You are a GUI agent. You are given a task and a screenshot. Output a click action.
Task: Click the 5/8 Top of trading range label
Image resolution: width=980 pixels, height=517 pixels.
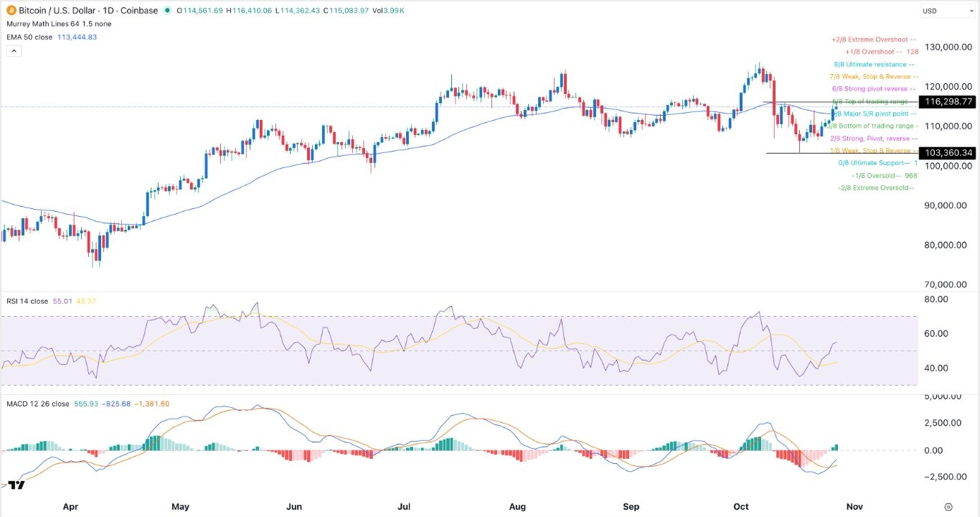(x=870, y=101)
